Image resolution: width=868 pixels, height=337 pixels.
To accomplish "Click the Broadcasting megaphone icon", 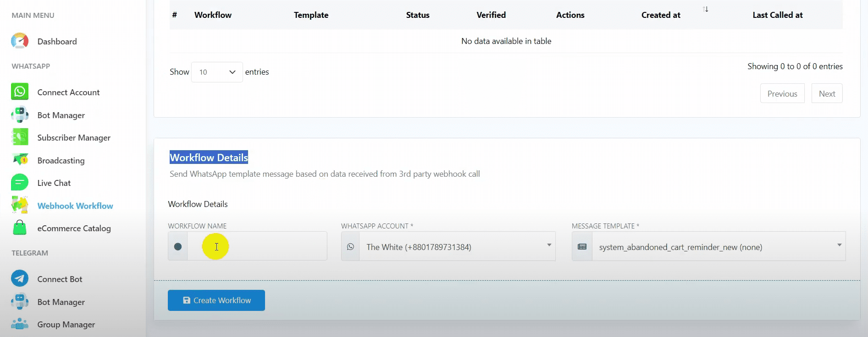I will pos(20,160).
